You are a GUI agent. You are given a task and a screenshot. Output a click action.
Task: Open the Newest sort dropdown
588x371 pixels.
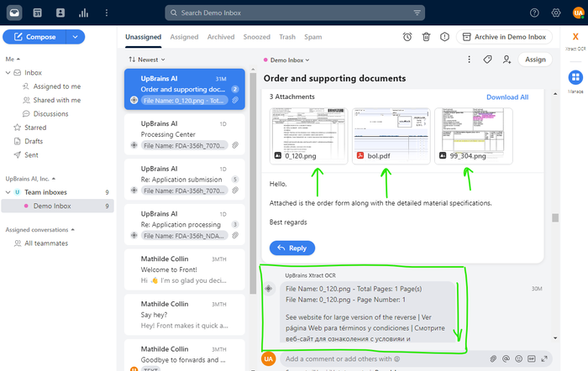pos(145,60)
